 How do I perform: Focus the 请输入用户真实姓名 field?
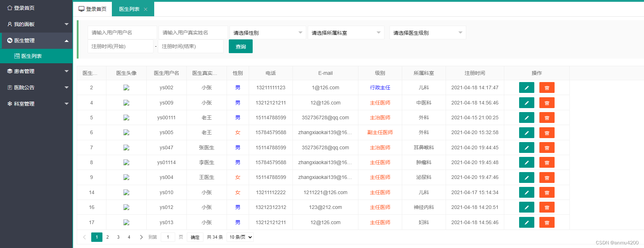click(x=193, y=33)
